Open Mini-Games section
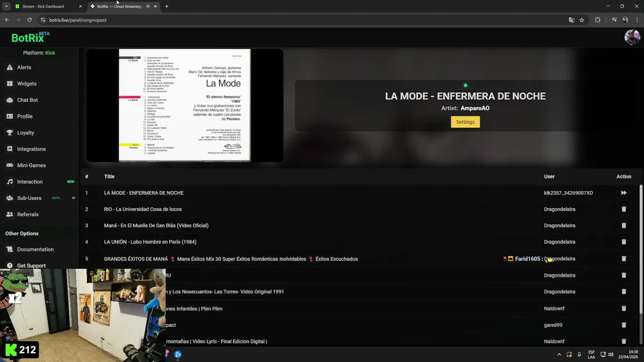 pyautogui.click(x=31, y=165)
